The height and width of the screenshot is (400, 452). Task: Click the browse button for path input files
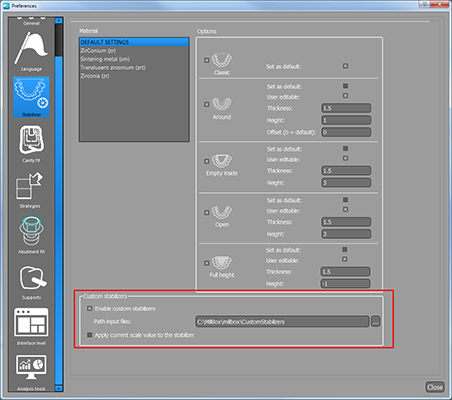click(x=375, y=322)
